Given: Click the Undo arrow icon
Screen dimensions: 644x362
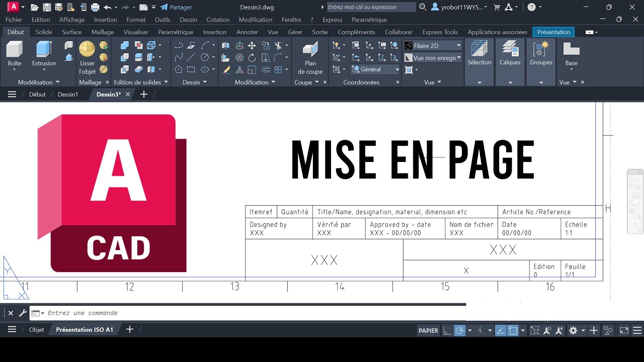Looking at the screenshot, I should 107,8.
